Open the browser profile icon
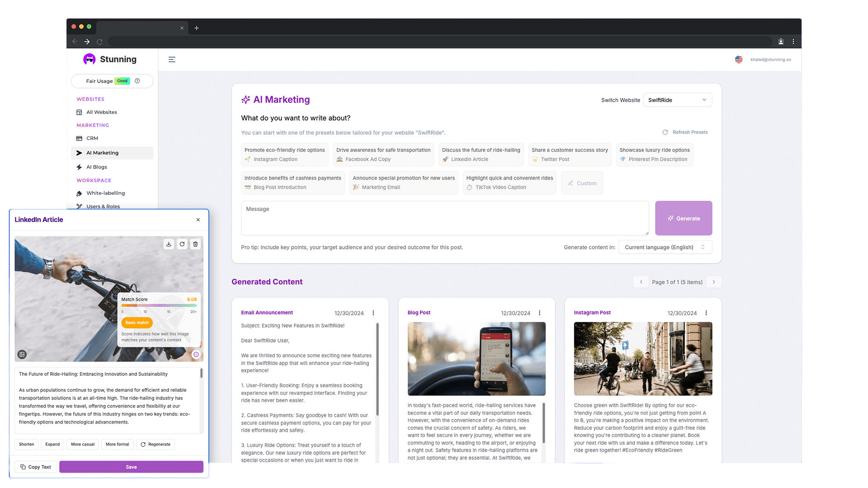868x488 pixels. [x=781, y=42]
